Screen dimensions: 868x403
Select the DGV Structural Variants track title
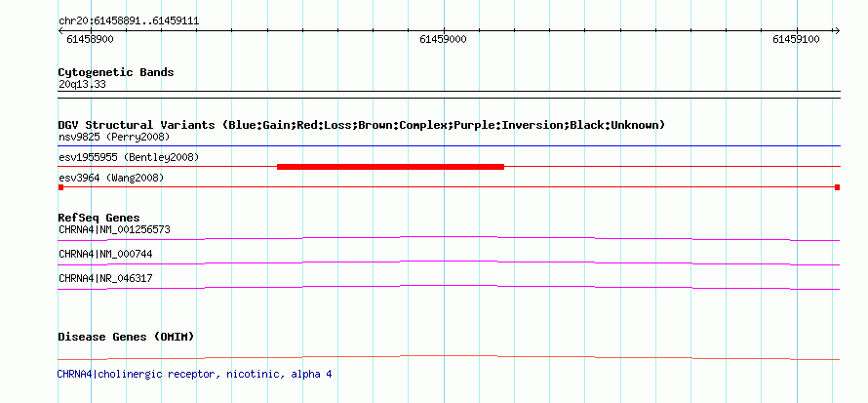coord(362,125)
